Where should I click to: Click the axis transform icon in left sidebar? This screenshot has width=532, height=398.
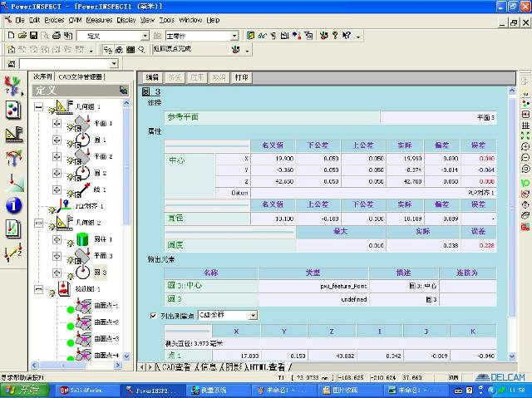click(13, 158)
